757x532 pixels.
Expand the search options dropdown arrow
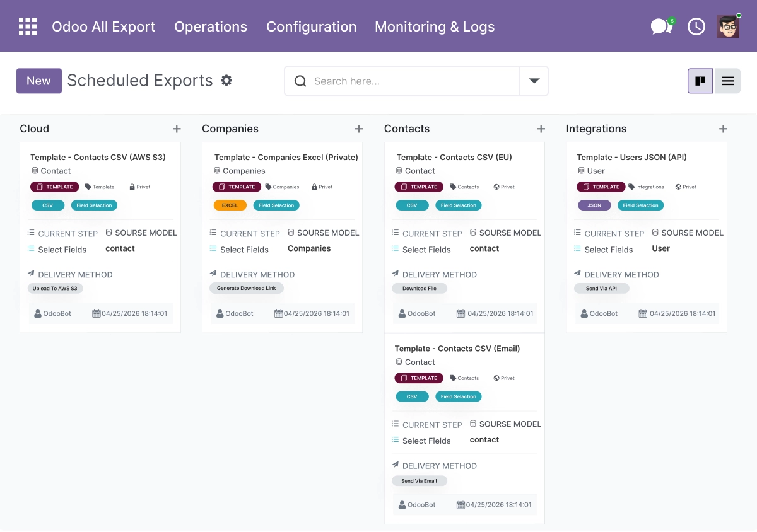pyautogui.click(x=534, y=81)
